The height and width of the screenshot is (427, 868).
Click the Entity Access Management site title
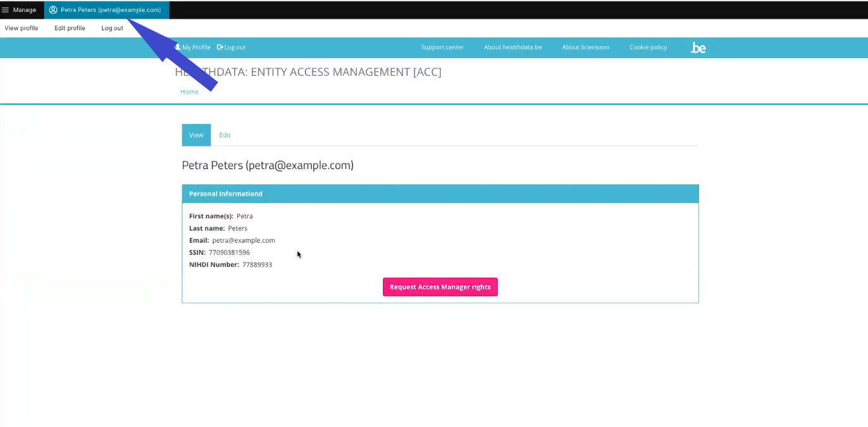pyautogui.click(x=329, y=72)
